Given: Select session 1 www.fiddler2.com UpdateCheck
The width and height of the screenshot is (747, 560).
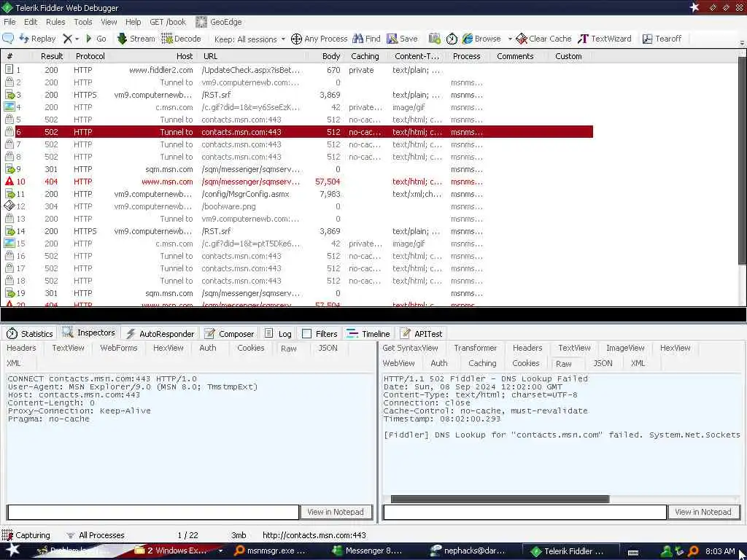Looking at the screenshot, I should (297, 70).
